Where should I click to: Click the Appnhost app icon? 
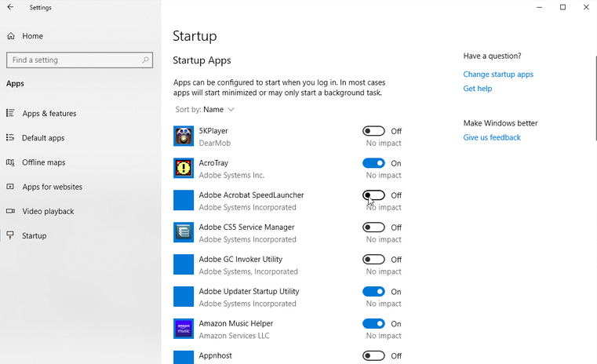184,357
